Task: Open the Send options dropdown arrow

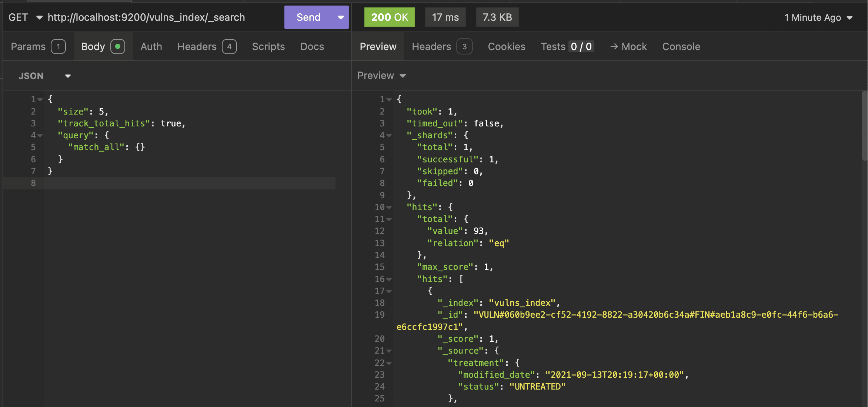Action: pos(341,17)
